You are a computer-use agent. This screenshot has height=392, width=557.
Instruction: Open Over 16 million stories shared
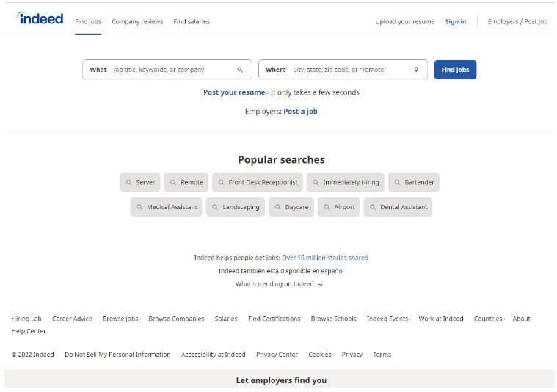click(x=325, y=258)
